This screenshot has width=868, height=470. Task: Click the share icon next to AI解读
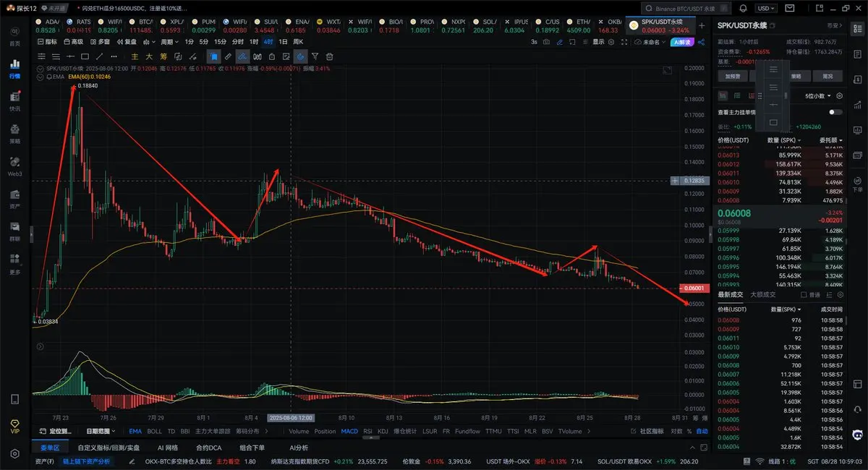point(702,42)
